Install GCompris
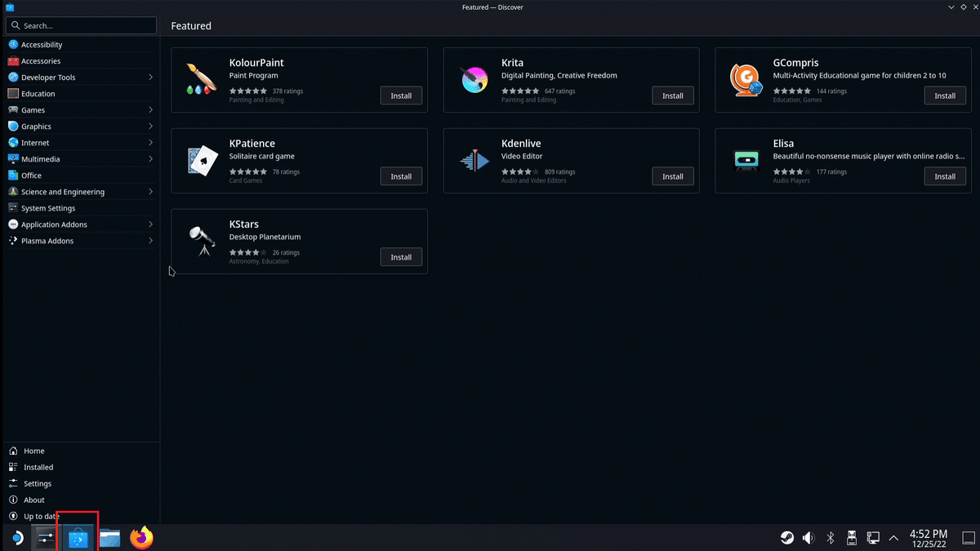The image size is (980, 551). (945, 96)
